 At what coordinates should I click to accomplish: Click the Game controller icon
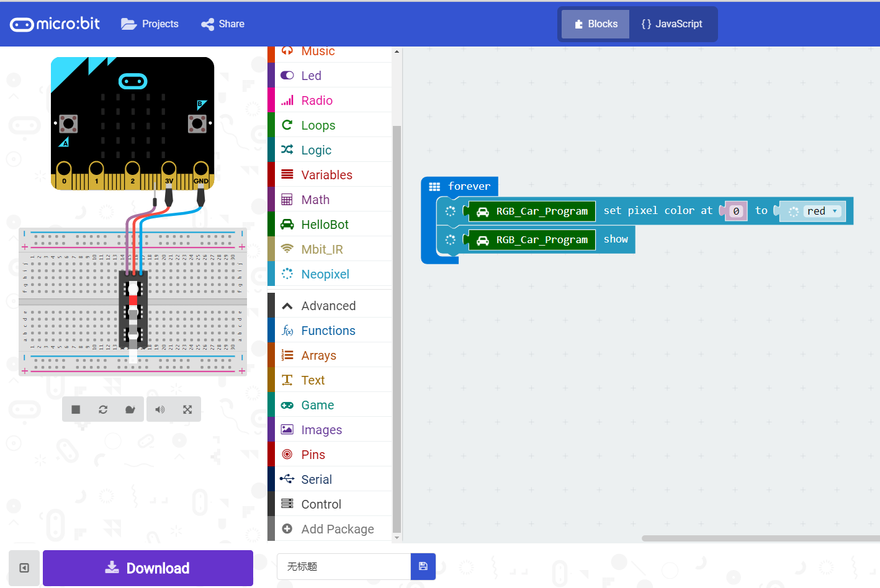coord(287,405)
